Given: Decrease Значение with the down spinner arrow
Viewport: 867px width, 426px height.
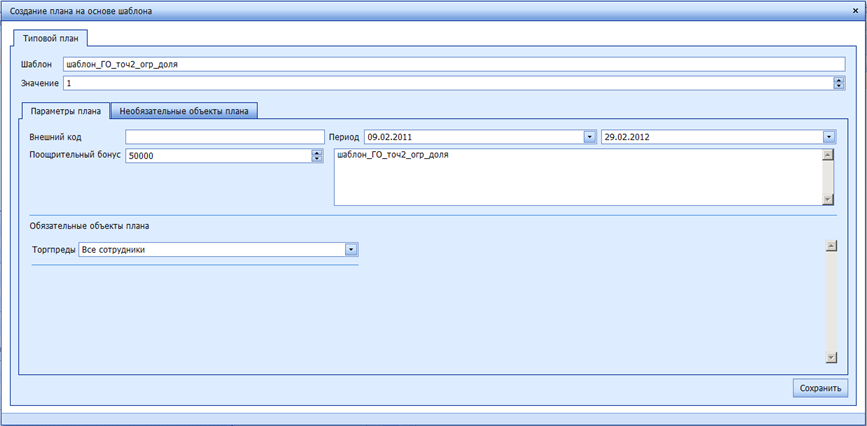Looking at the screenshot, I should click(x=838, y=86).
